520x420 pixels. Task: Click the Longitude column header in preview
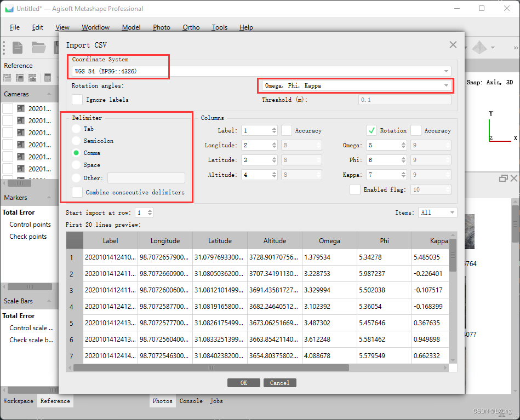165,240
